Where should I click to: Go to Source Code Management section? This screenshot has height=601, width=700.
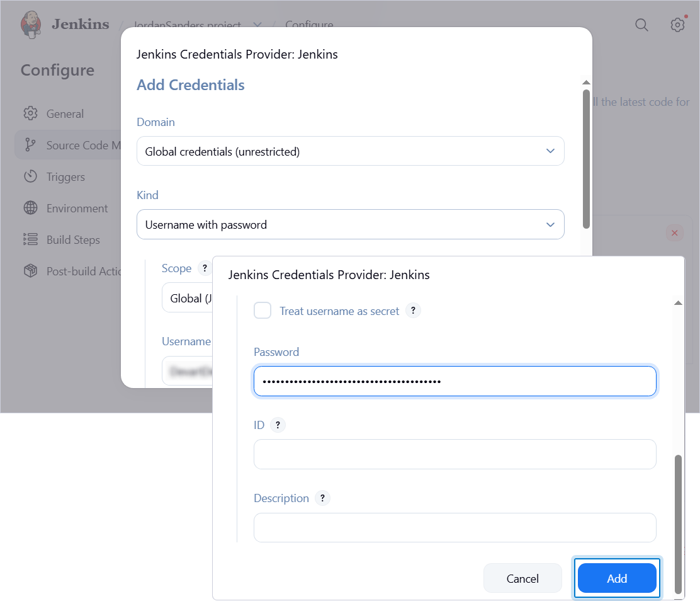tap(68, 145)
